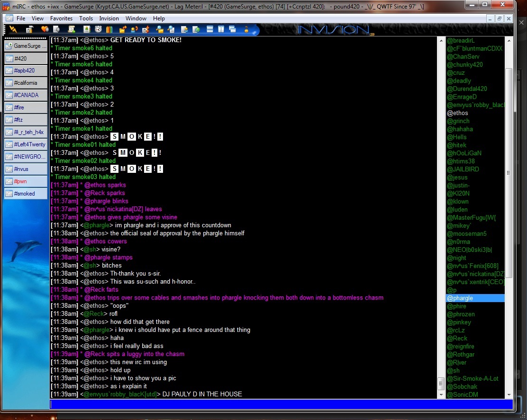The width and height of the screenshot is (527, 420).
Task: Open the Address Book toolbar icon
Action: pyautogui.click(x=87, y=29)
